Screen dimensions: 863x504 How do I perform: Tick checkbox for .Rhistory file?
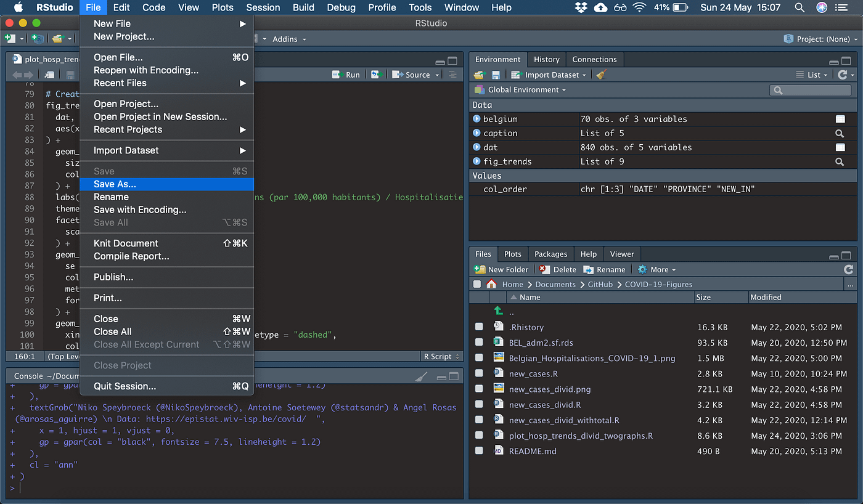pos(479,327)
